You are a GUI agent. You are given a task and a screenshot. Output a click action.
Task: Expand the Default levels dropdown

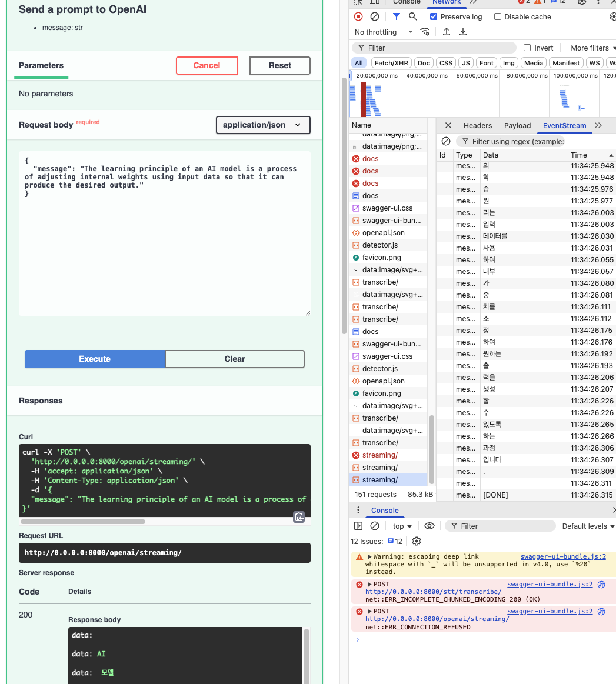588,526
